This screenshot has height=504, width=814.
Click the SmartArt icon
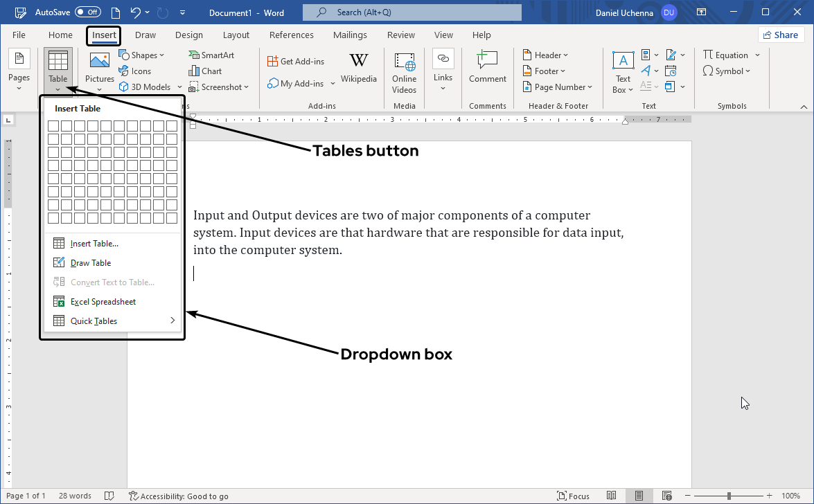pos(211,55)
